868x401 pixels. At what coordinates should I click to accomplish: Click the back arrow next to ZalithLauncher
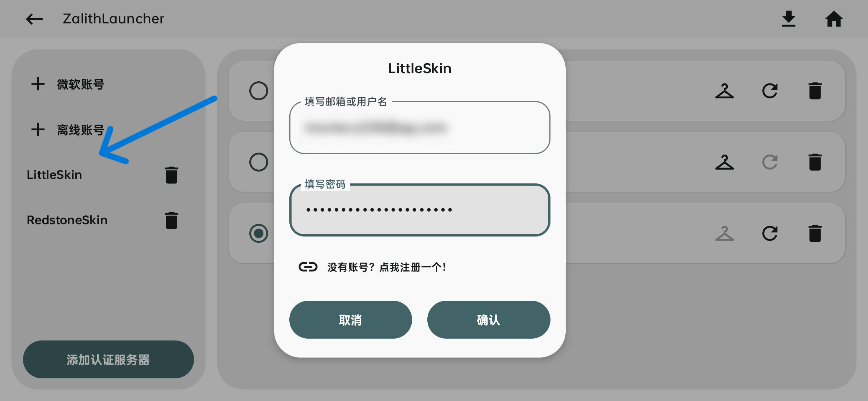[x=34, y=19]
